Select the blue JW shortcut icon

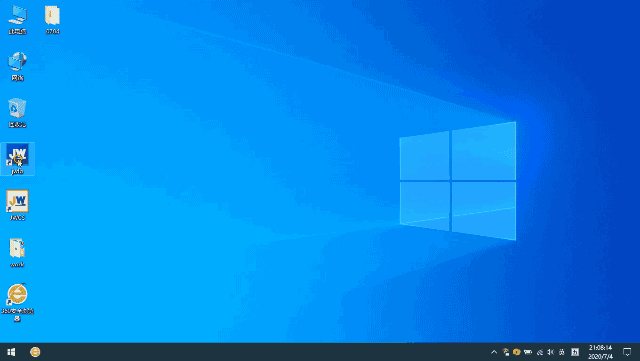[17, 159]
